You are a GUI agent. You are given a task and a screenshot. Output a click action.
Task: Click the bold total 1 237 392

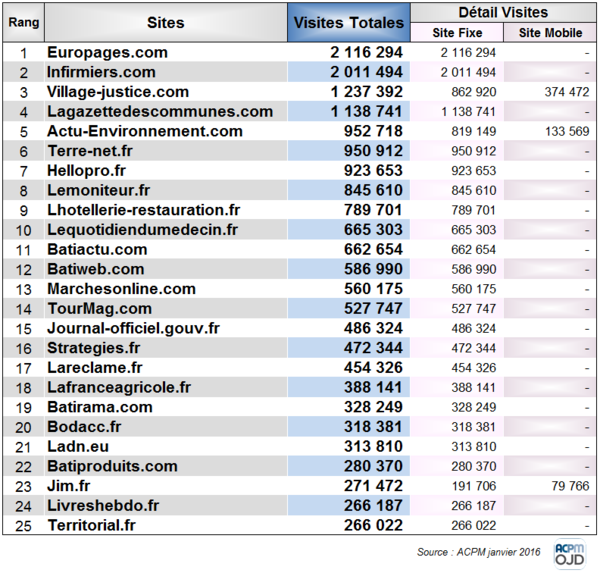click(x=367, y=92)
